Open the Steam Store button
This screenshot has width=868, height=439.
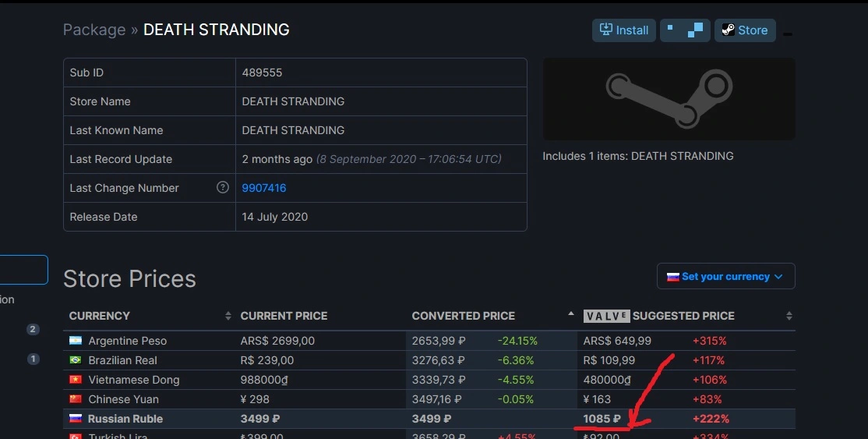coord(745,30)
